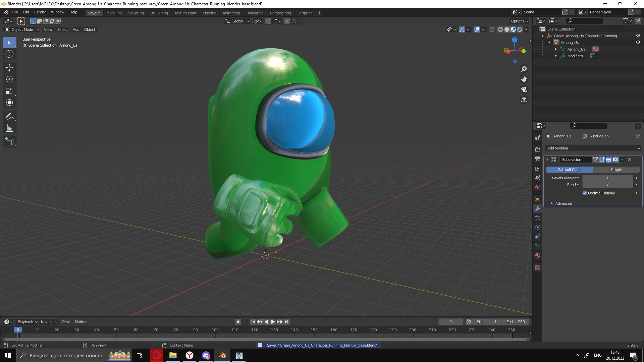Open the Object properties tab

coord(538,199)
